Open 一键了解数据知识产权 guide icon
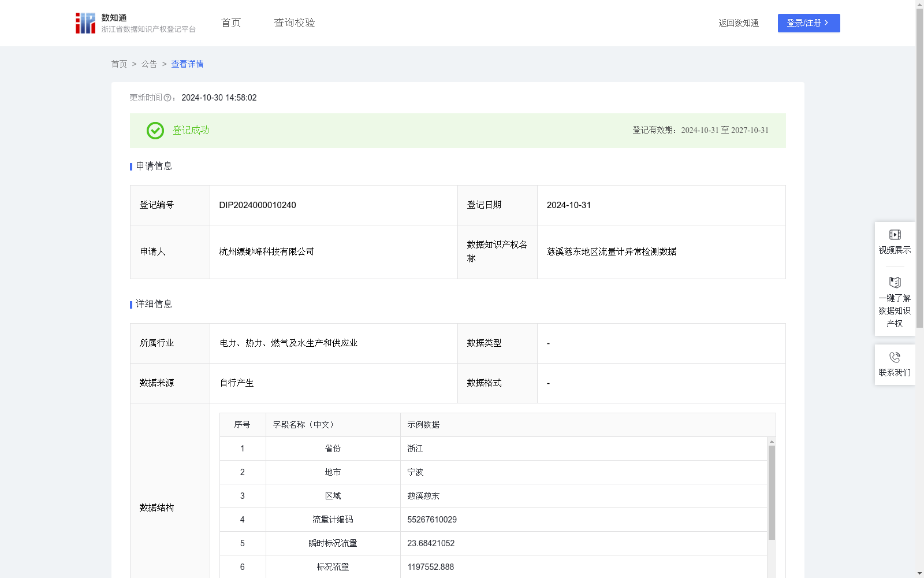 pos(895,283)
